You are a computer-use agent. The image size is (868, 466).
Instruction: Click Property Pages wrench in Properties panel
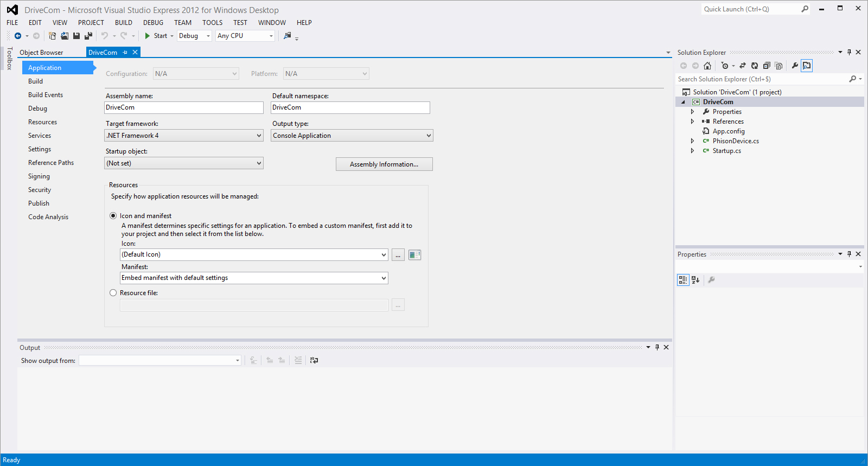(x=711, y=280)
